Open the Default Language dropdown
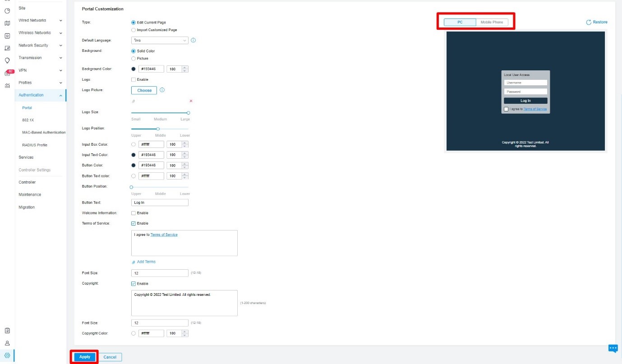This screenshot has height=364, width=622. [x=160, y=40]
